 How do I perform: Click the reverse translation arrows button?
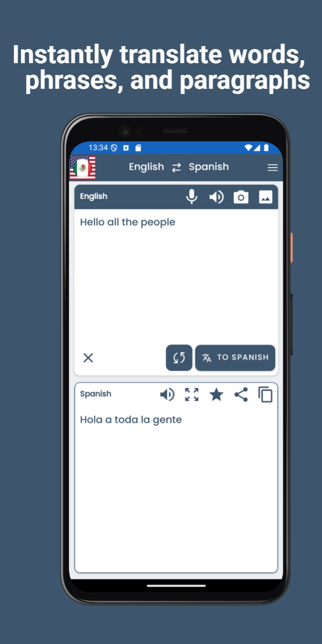(179, 358)
